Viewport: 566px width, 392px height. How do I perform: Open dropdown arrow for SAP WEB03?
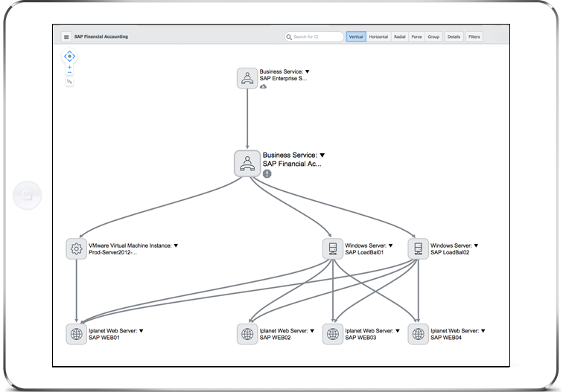(x=398, y=331)
